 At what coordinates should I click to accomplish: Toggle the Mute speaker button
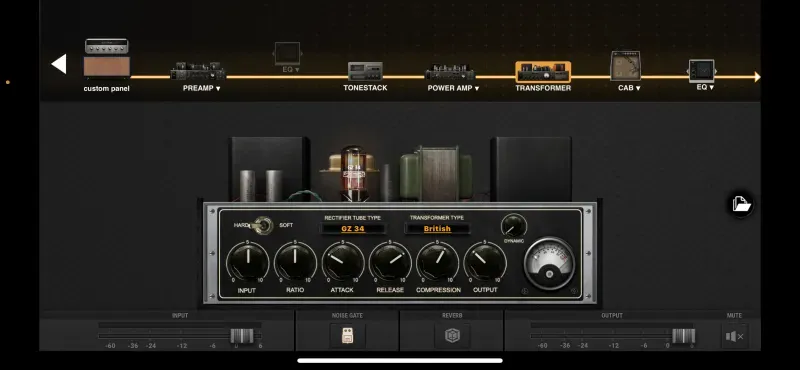pyautogui.click(x=735, y=336)
